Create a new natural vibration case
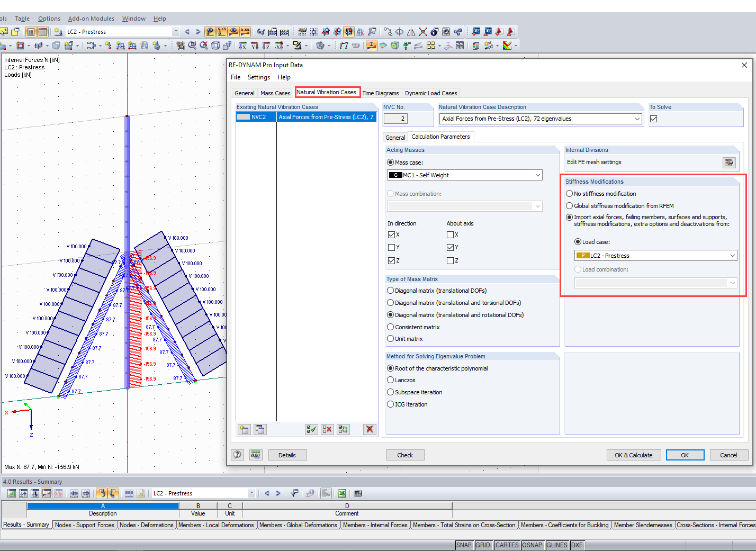 click(244, 429)
